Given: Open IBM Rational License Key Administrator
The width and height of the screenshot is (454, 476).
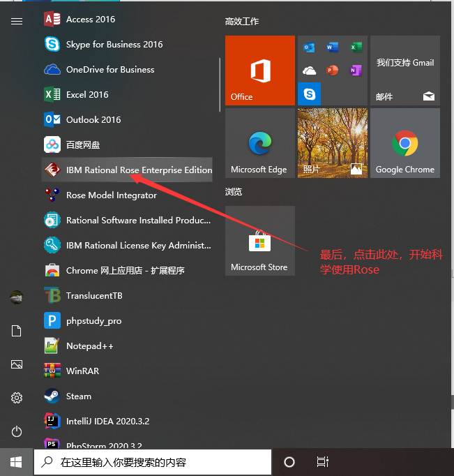Looking at the screenshot, I should [x=127, y=245].
